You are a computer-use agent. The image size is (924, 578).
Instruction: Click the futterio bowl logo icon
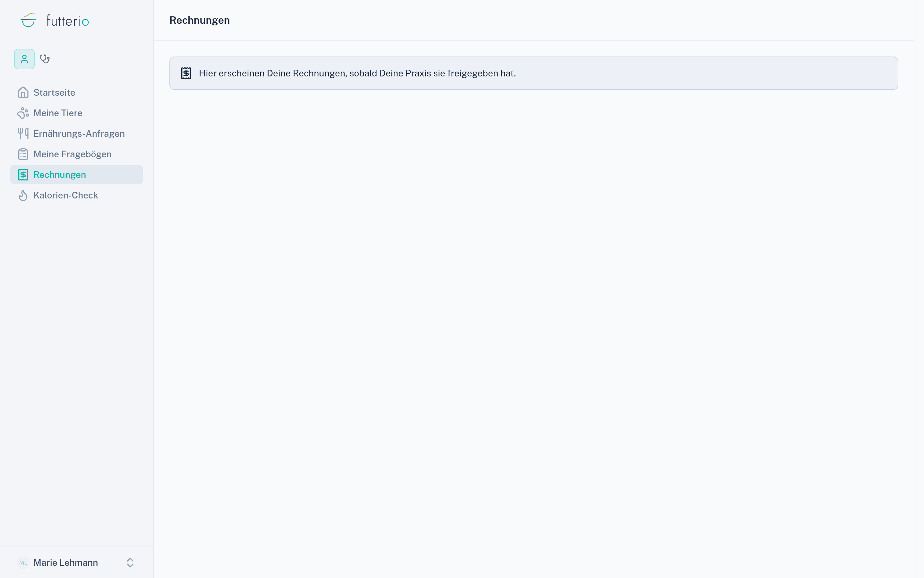pyautogui.click(x=28, y=20)
